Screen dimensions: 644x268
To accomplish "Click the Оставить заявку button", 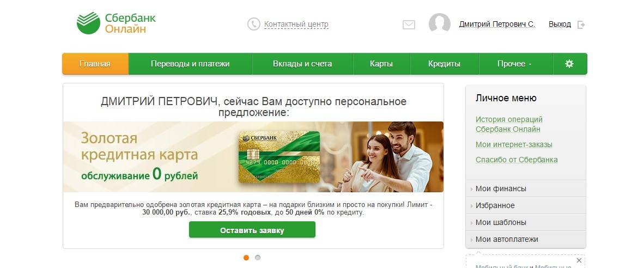I will pos(252,230).
